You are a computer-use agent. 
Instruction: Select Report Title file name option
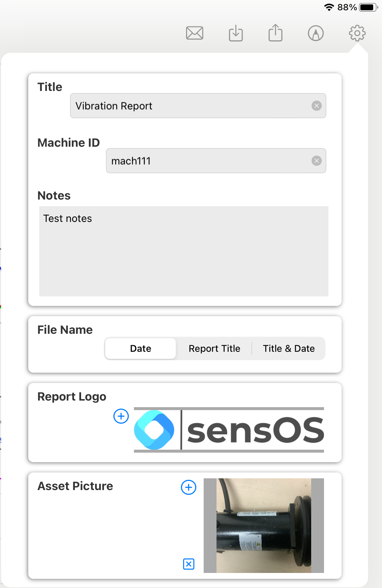[x=214, y=348]
